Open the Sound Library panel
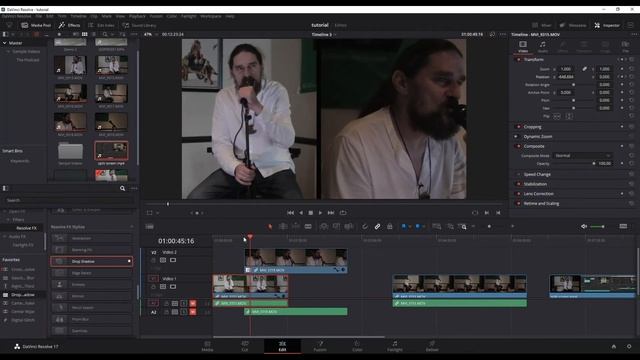 139,25
